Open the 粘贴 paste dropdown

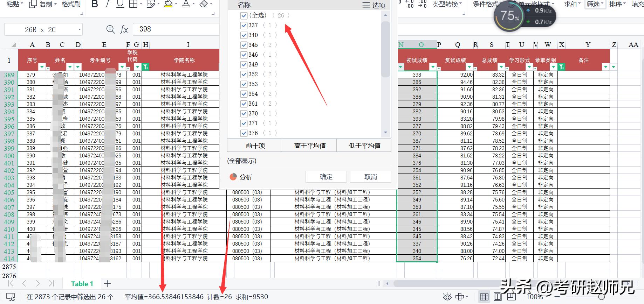coord(15,4)
